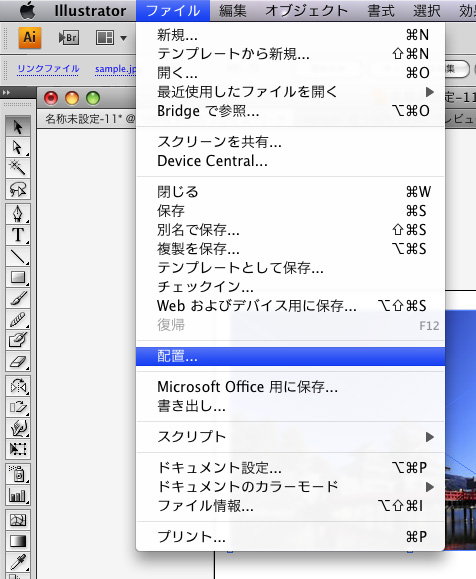Choose Web およびデバイス用に保存...
The height and width of the screenshot is (579, 476).
point(290,306)
